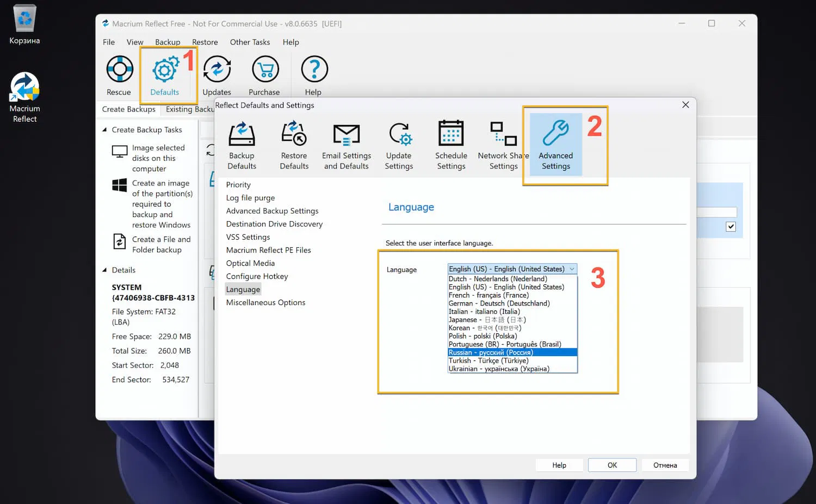Open the View menu

135,42
